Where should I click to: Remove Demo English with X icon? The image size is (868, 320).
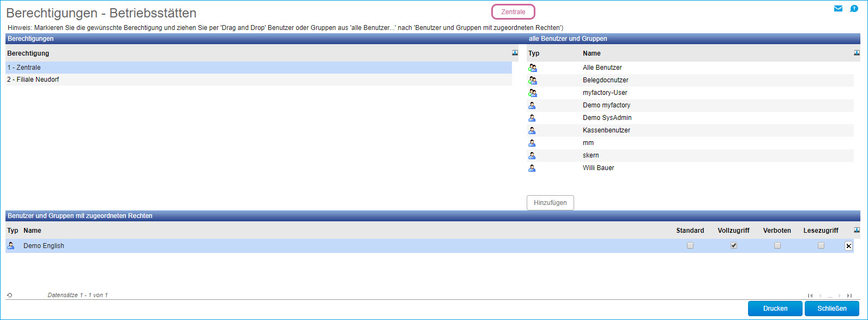(x=848, y=246)
